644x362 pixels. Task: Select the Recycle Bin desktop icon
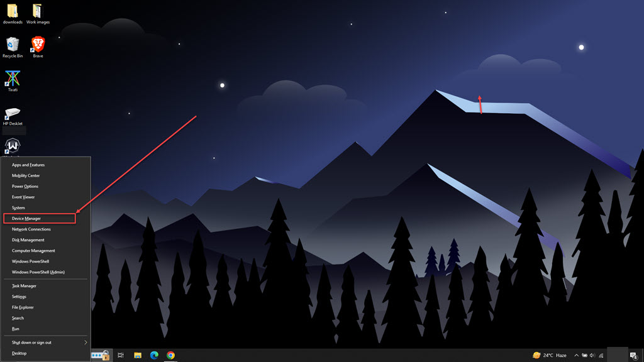(13, 48)
